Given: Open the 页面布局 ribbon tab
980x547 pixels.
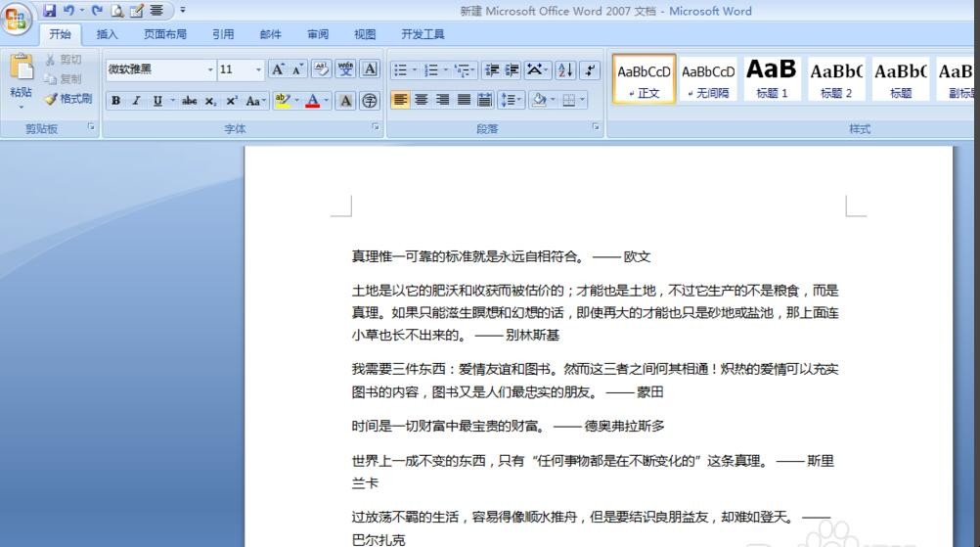Looking at the screenshot, I should pyautogui.click(x=164, y=35).
